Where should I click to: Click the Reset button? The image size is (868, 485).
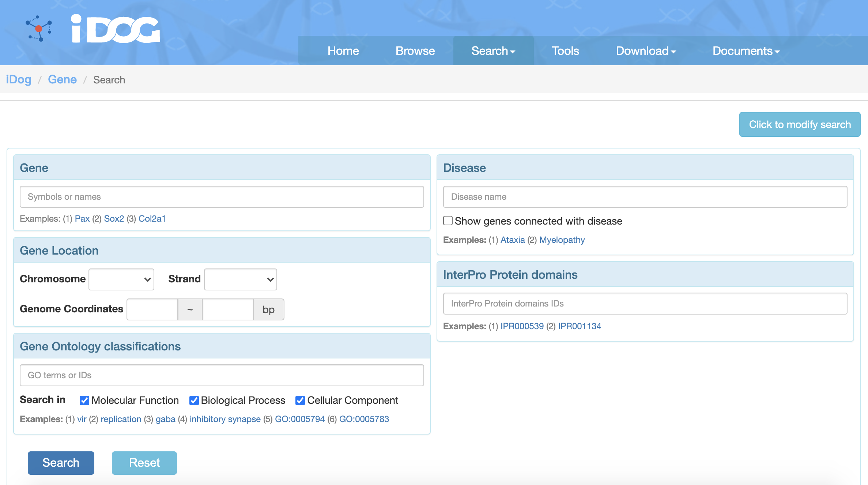point(144,463)
